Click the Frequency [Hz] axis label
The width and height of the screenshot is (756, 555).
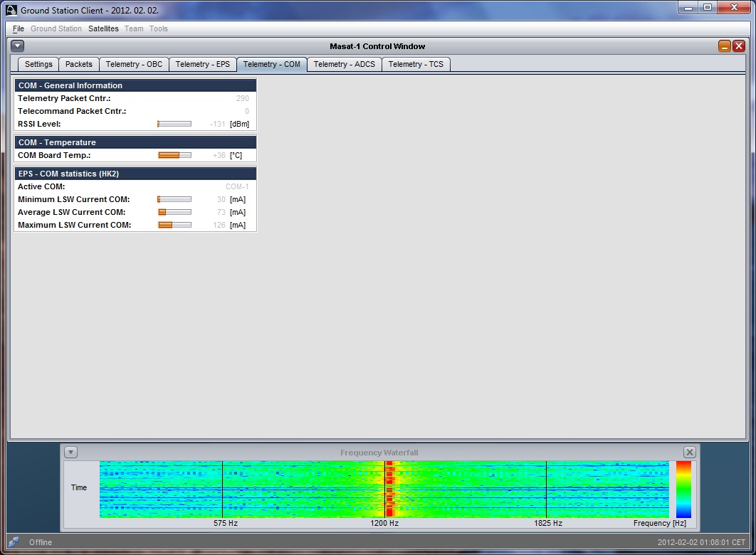pyautogui.click(x=660, y=523)
